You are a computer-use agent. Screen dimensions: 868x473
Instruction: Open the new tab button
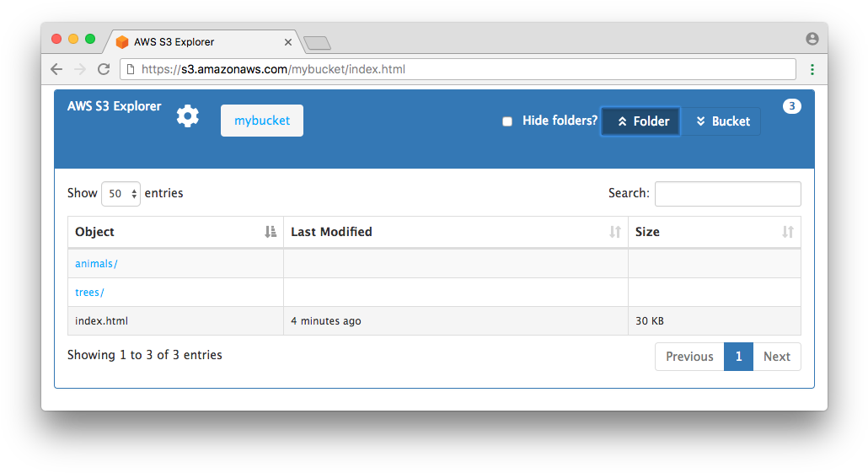(317, 43)
